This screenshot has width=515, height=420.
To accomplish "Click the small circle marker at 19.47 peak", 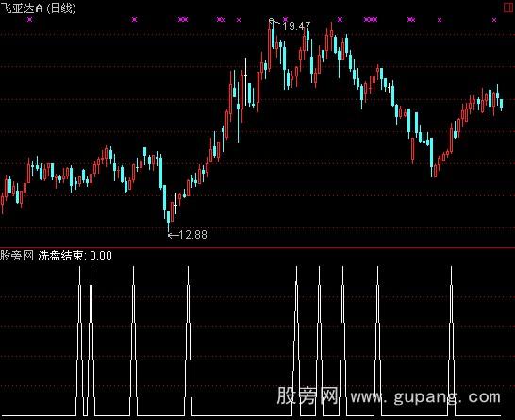I will click(x=271, y=21).
